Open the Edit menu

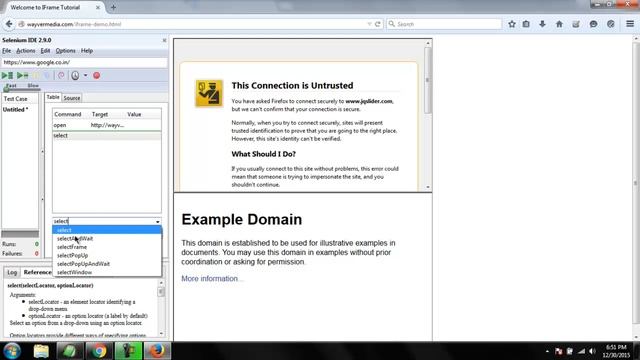point(45,51)
